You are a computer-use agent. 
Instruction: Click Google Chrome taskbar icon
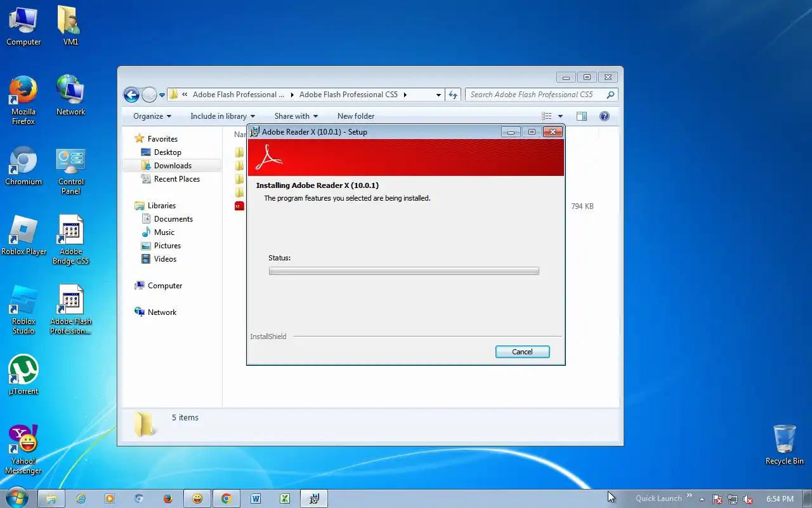point(226,499)
